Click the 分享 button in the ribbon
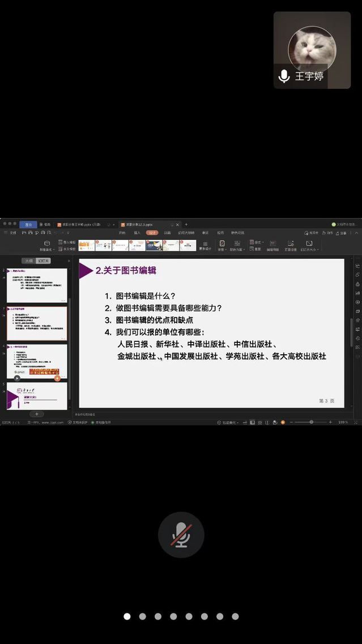362x644 pixels. click(x=342, y=233)
